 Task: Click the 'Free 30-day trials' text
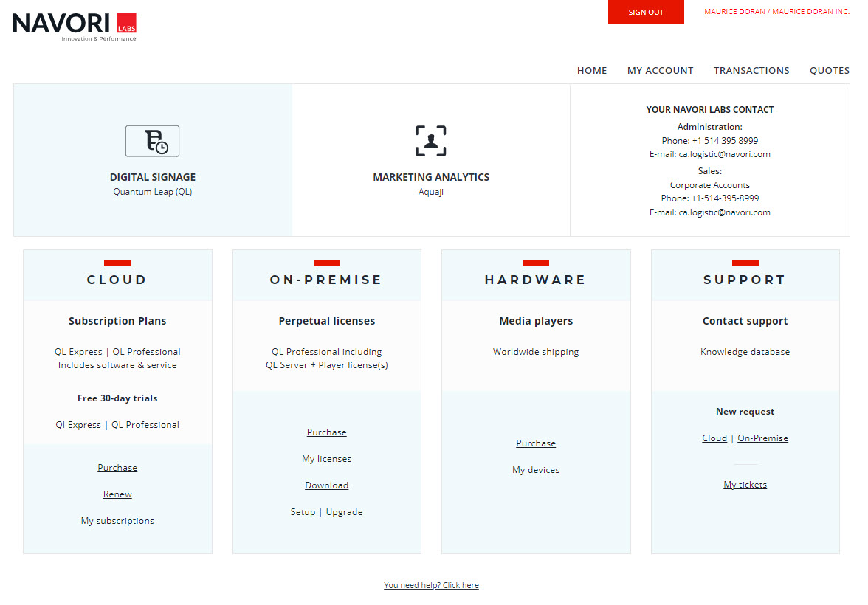[117, 398]
